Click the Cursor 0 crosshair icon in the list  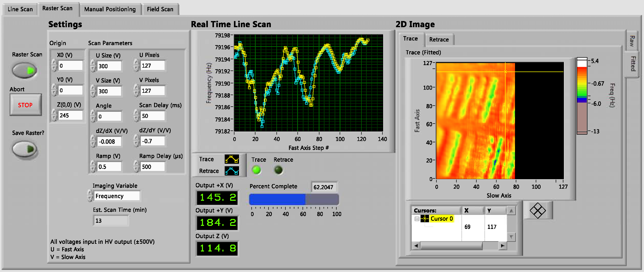(425, 219)
